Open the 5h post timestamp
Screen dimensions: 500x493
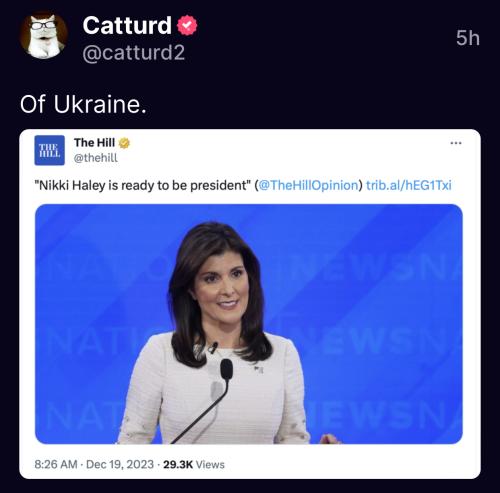click(468, 38)
